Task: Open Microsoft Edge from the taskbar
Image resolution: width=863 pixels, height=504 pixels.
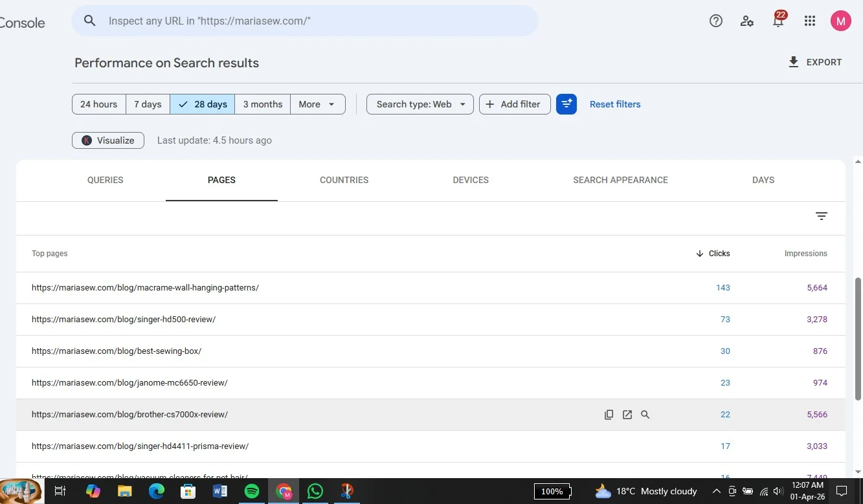Action: [156, 491]
